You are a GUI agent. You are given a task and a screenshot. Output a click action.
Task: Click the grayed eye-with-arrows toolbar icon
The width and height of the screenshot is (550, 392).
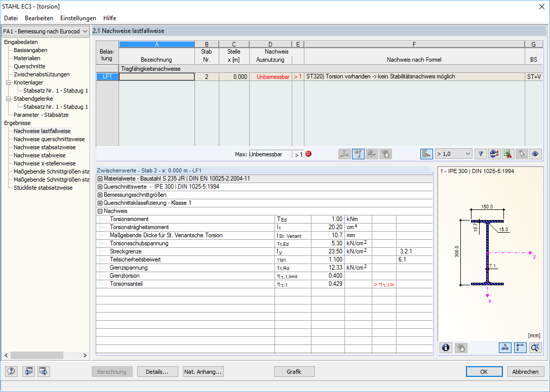[372, 154]
